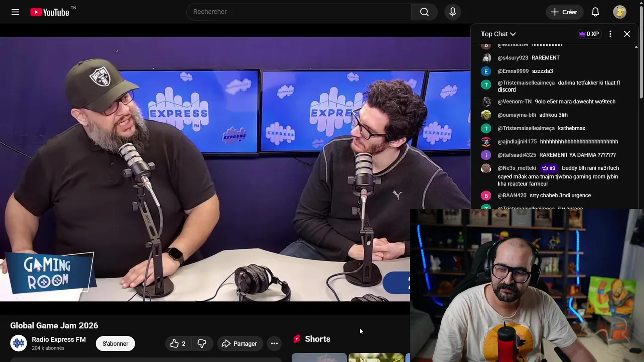Open notifications bell
Screen dimensions: 644x362
click(x=595, y=12)
